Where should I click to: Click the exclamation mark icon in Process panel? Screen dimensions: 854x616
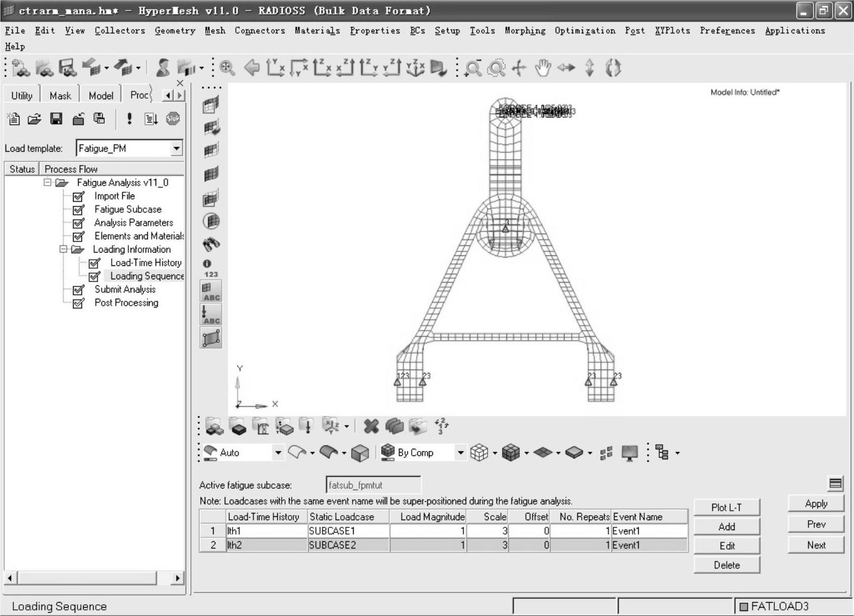click(x=129, y=119)
